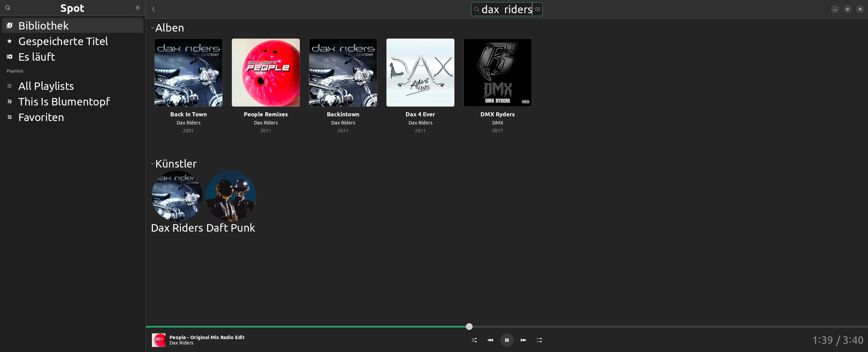Open Bibliothek in the sidebar

pyautogui.click(x=73, y=25)
